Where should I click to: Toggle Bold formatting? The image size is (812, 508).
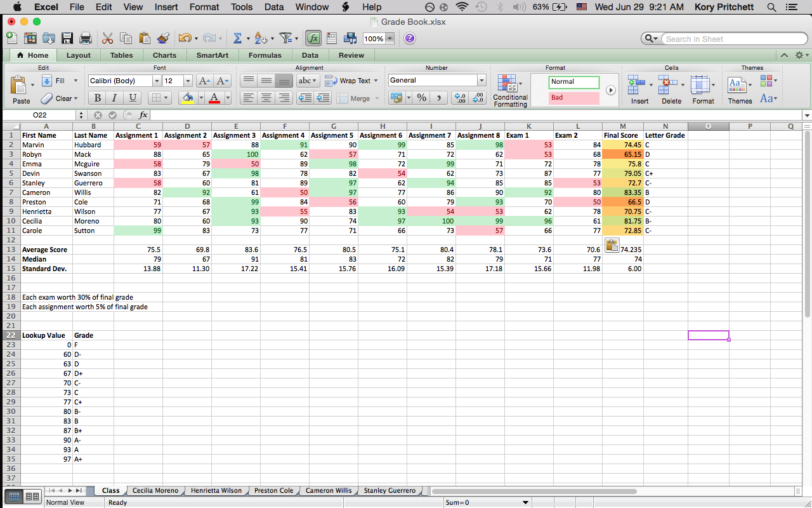97,98
